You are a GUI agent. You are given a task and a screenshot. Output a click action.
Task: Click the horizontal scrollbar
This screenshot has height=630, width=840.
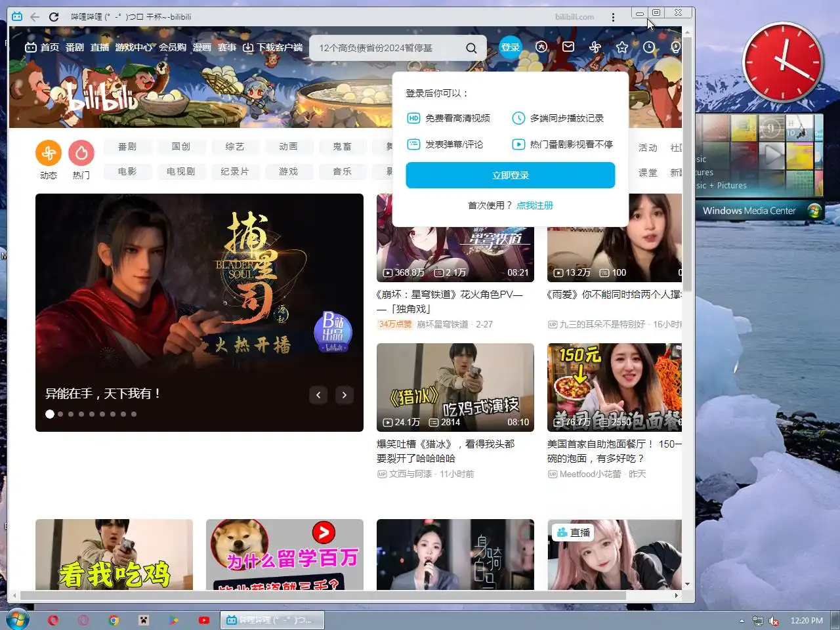(322, 596)
